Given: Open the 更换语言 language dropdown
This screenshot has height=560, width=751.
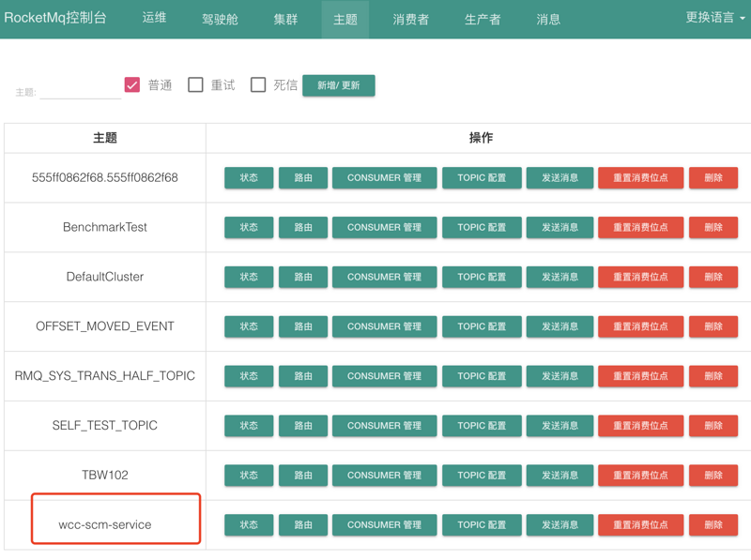Looking at the screenshot, I should (x=714, y=18).
